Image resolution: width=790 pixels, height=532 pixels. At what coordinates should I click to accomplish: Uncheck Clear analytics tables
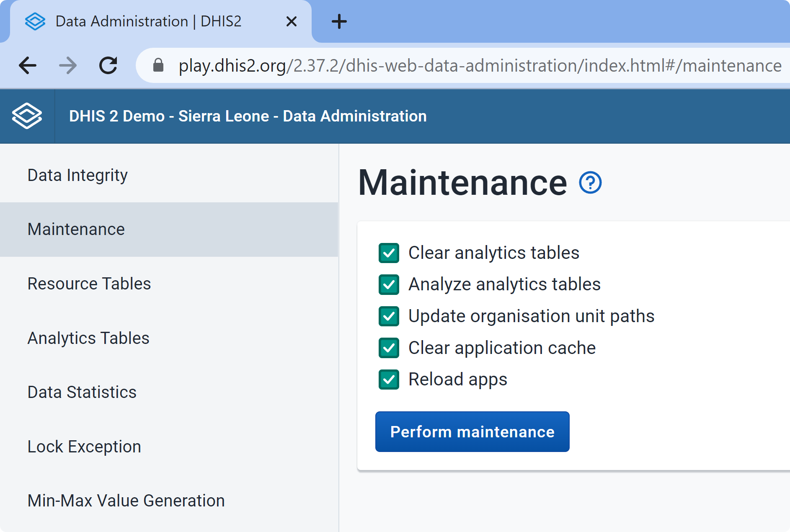(x=389, y=253)
